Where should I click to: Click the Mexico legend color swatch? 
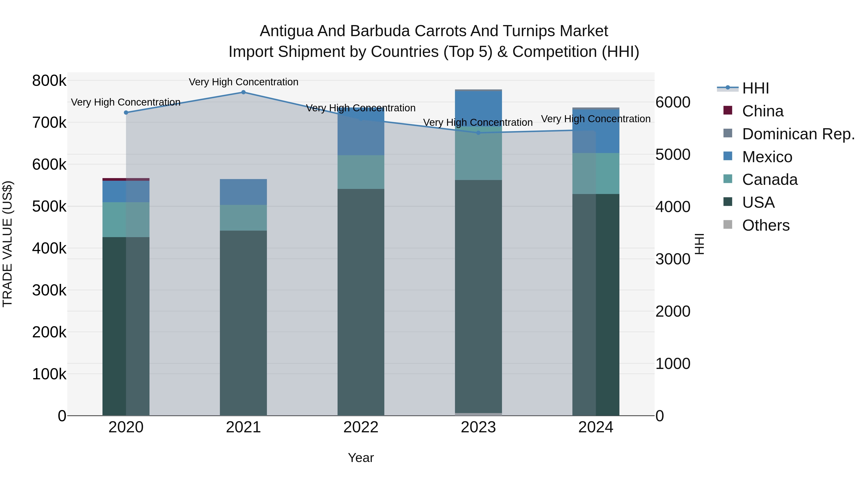(728, 156)
